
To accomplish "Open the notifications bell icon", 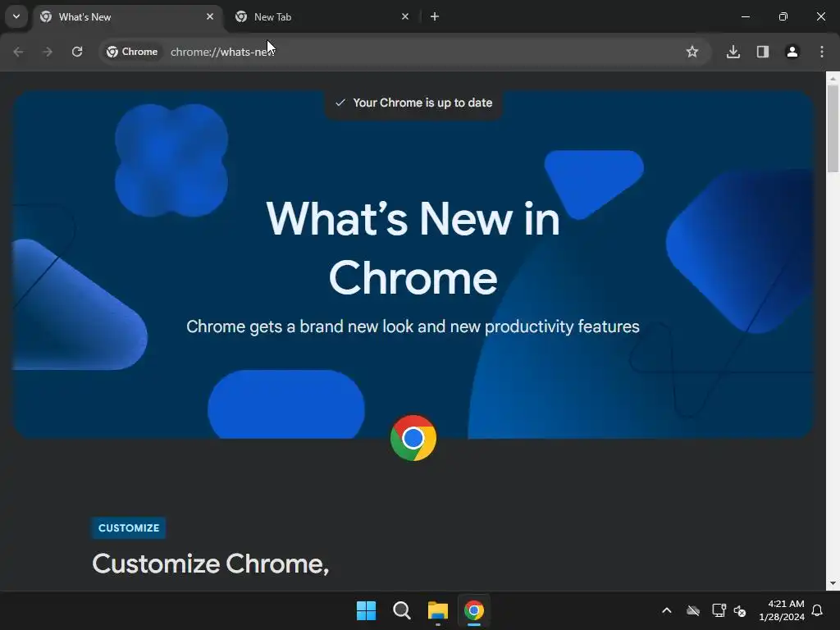I will pos(818,610).
